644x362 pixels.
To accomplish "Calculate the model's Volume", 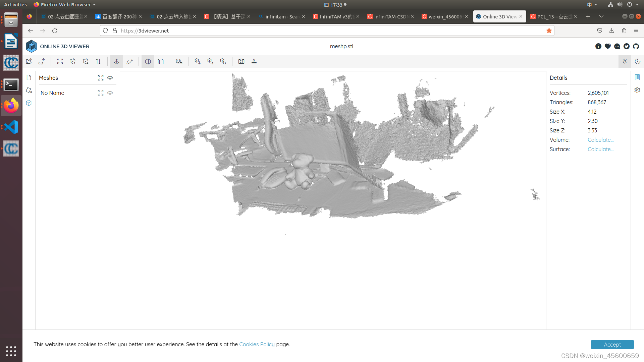I will [x=600, y=140].
